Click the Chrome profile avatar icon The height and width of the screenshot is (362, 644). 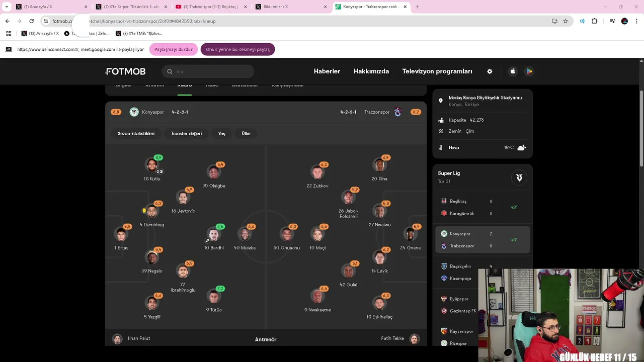(x=624, y=21)
